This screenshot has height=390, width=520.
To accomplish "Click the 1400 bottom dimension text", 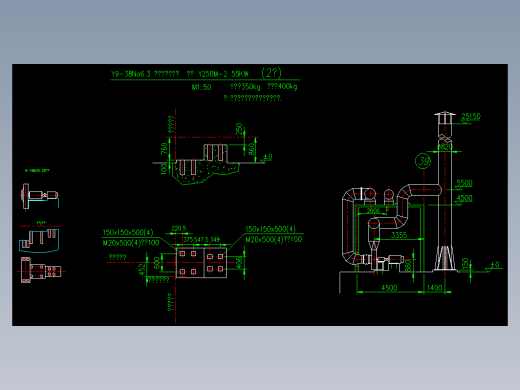I will point(434,288).
